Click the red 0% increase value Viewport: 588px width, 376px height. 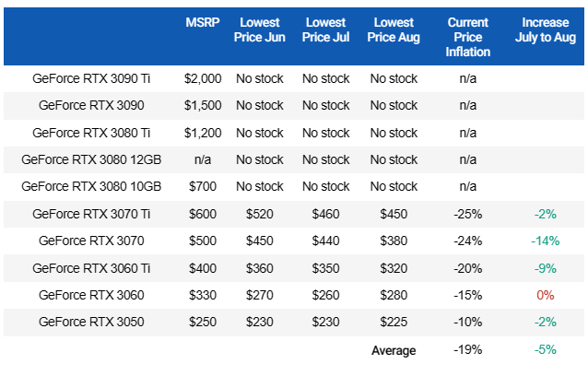(545, 296)
